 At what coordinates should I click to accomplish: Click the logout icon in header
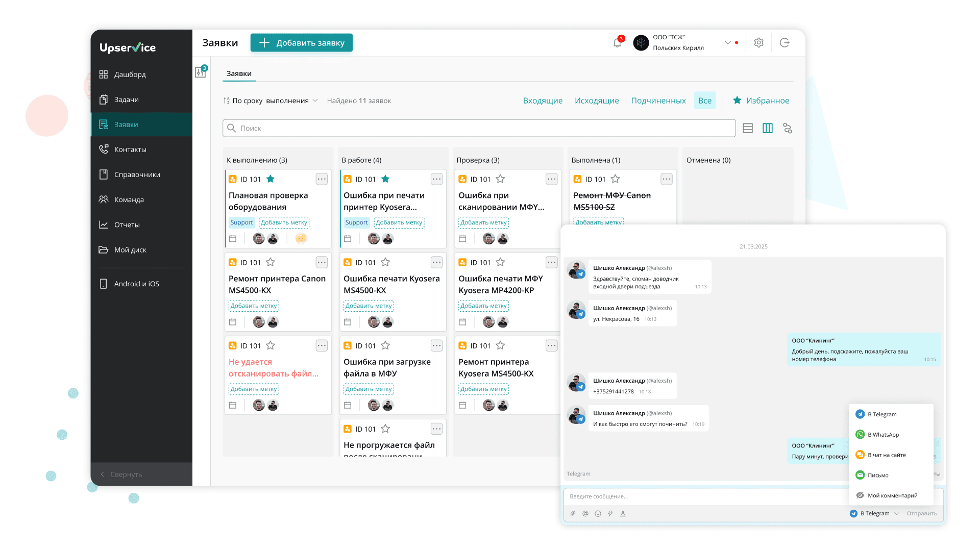[x=785, y=43]
